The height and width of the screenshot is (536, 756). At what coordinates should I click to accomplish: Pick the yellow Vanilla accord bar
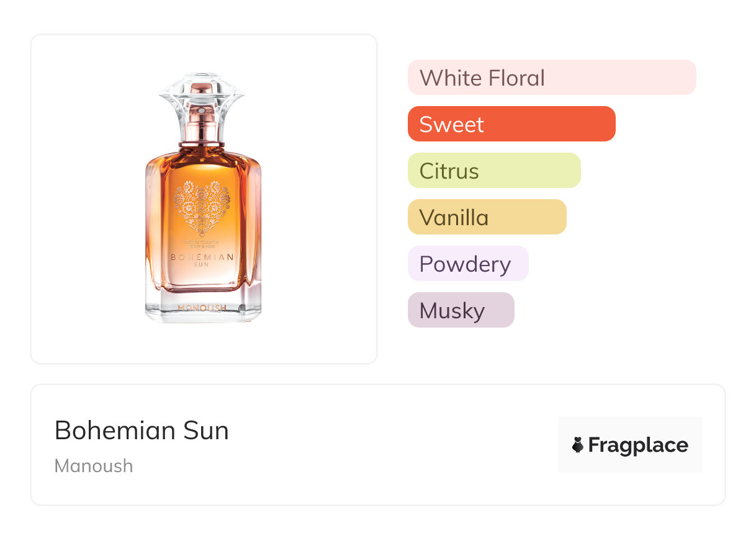click(x=487, y=217)
